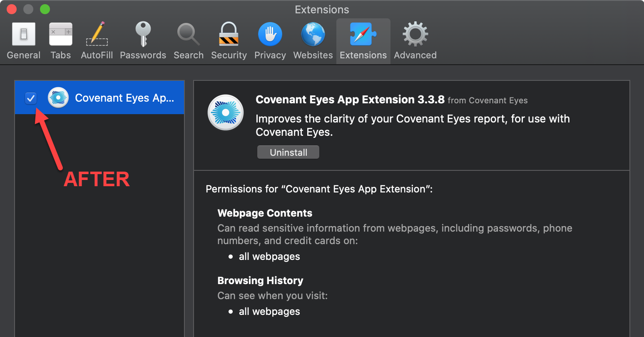
Task: Click 'all webpages' under Browsing History
Action: click(x=269, y=312)
